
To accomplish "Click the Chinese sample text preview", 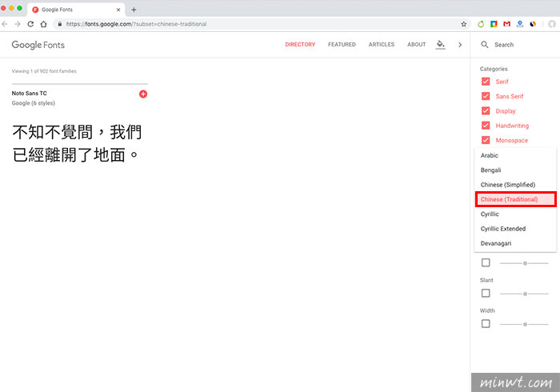I will tap(77, 143).
